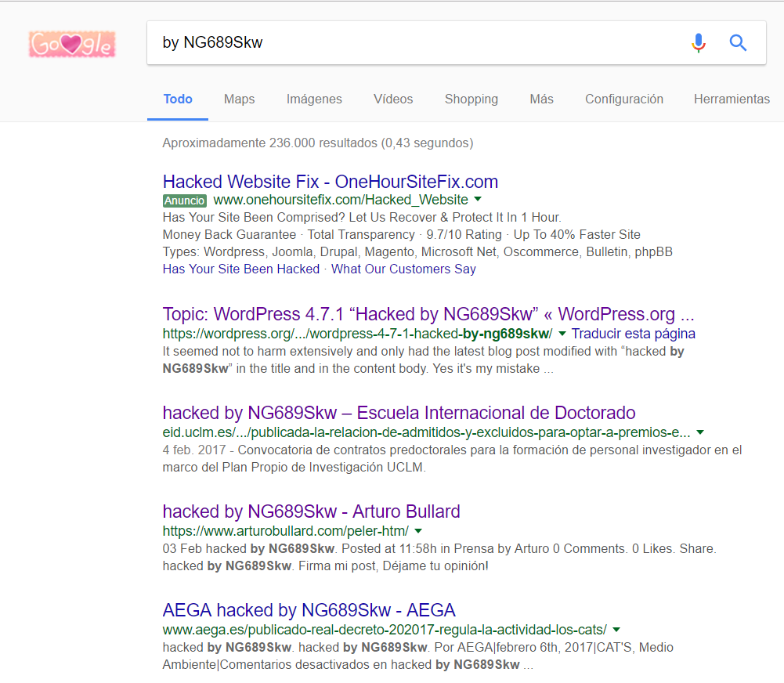Open 'What Our Customers Say' sitelink

(403, 269)
